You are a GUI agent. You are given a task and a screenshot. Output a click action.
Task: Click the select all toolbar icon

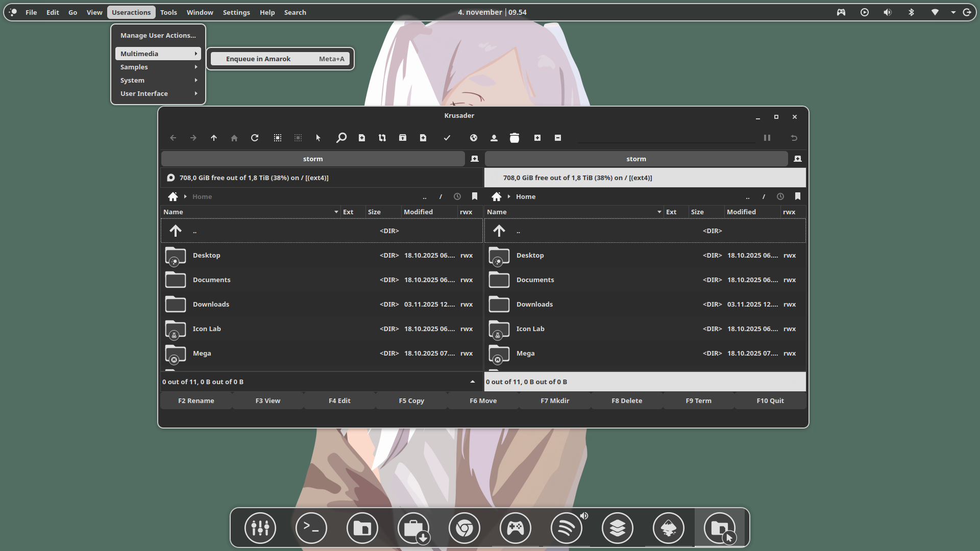278,138
